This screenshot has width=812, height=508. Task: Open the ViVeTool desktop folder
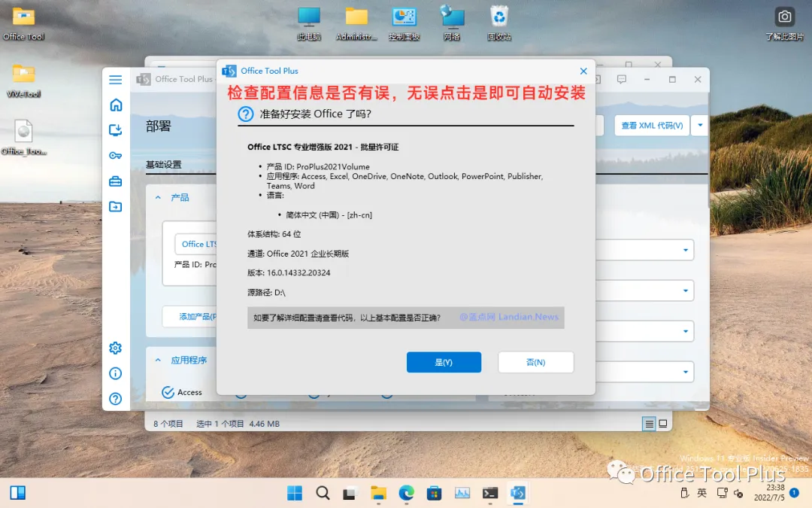point(23,81)
